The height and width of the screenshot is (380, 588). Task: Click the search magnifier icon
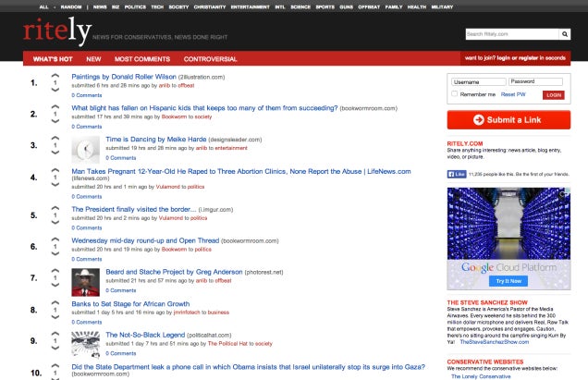564,34
